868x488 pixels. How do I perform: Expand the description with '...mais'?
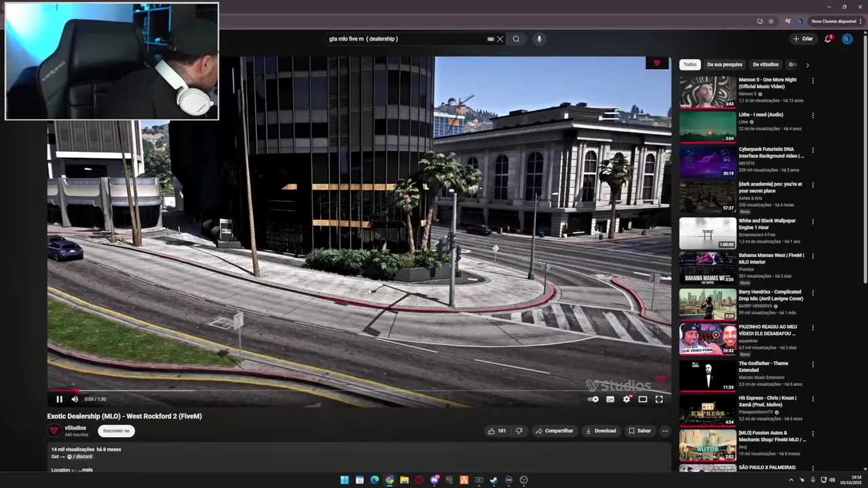pos(85,470)
